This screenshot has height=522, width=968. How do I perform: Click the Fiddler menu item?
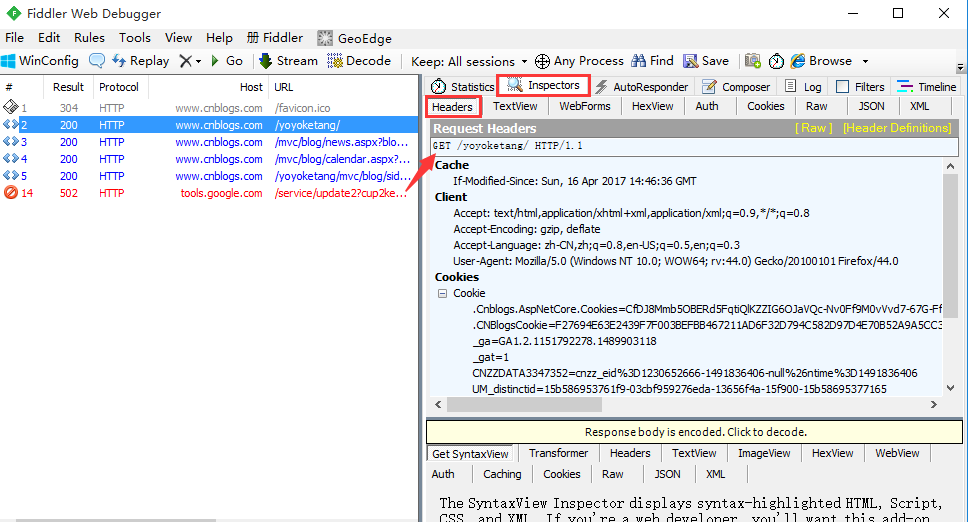point(275,38)
